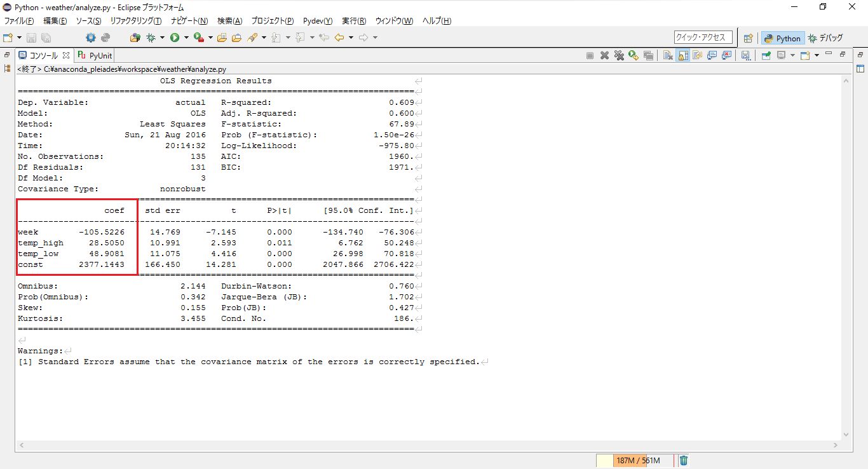Image resolution: width=868 pixels, height=469 pixels.
Task: Relaunch the analyze.py run
Action: [634, 55]
